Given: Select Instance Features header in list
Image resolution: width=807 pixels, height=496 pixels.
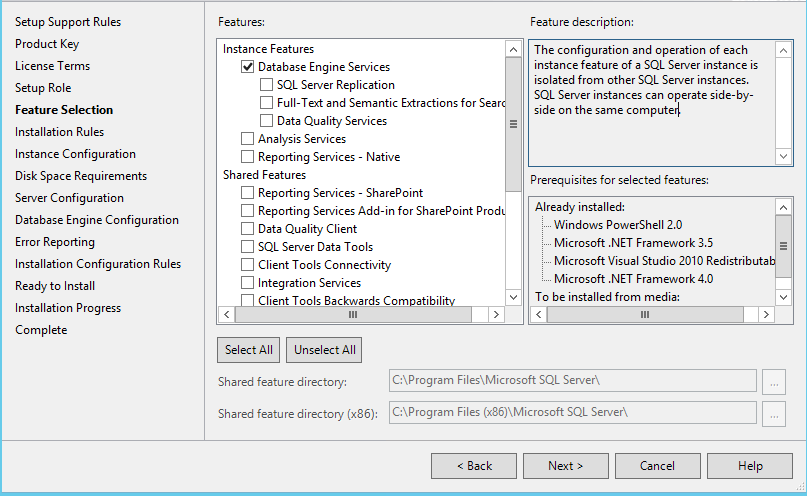Looking at the screenshot, I should (x=268, y=49).
